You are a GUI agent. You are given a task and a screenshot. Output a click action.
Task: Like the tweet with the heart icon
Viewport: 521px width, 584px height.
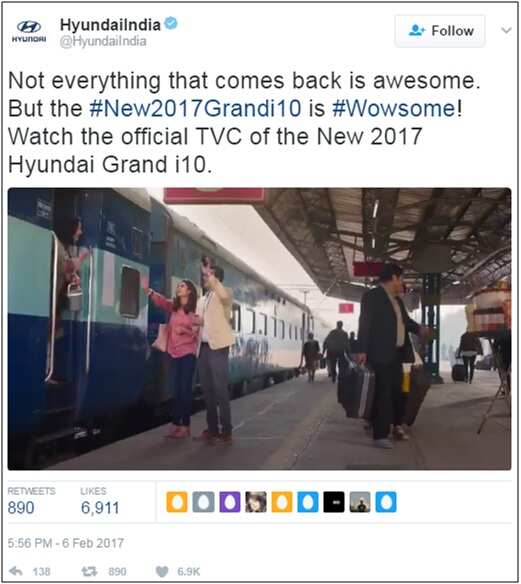coord(162,571)
